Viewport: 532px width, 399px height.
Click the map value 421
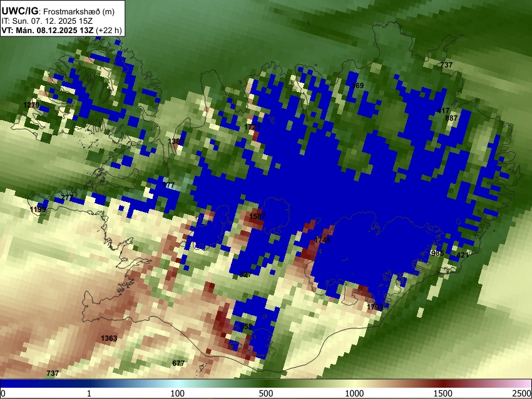coord(463,255)
